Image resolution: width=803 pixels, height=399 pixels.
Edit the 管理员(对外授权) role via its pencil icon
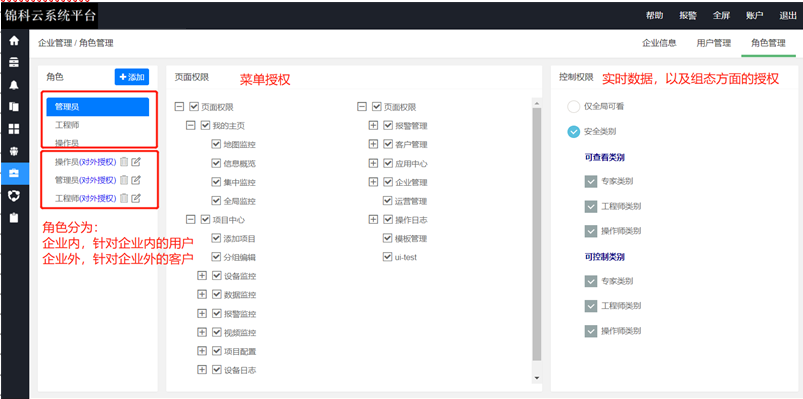click(x=136, y=180)
